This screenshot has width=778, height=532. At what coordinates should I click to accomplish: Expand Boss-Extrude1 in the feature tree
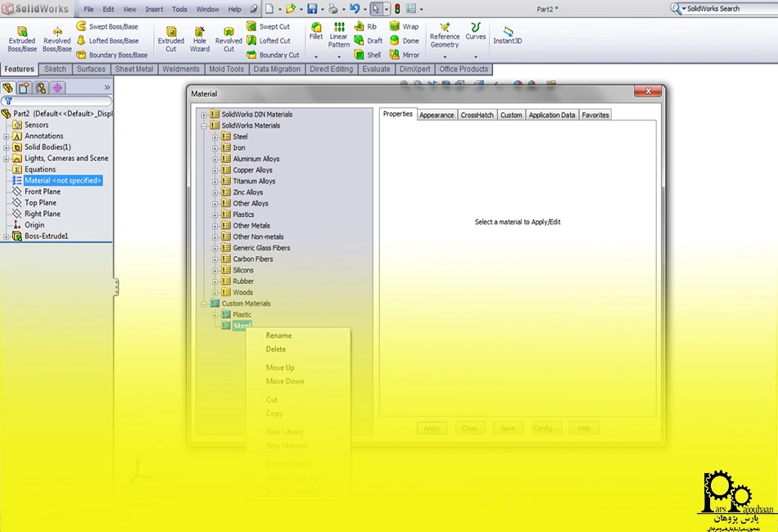(x=6, y=237)
